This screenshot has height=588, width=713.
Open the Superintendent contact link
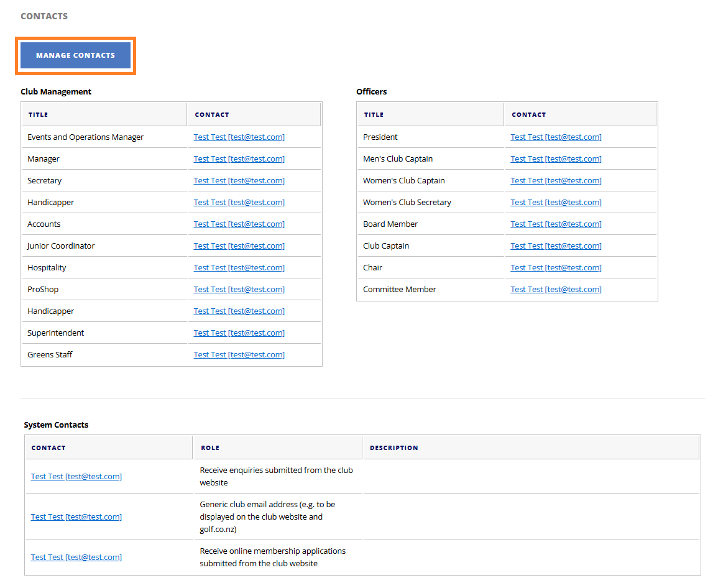click(x=239, y=333)
